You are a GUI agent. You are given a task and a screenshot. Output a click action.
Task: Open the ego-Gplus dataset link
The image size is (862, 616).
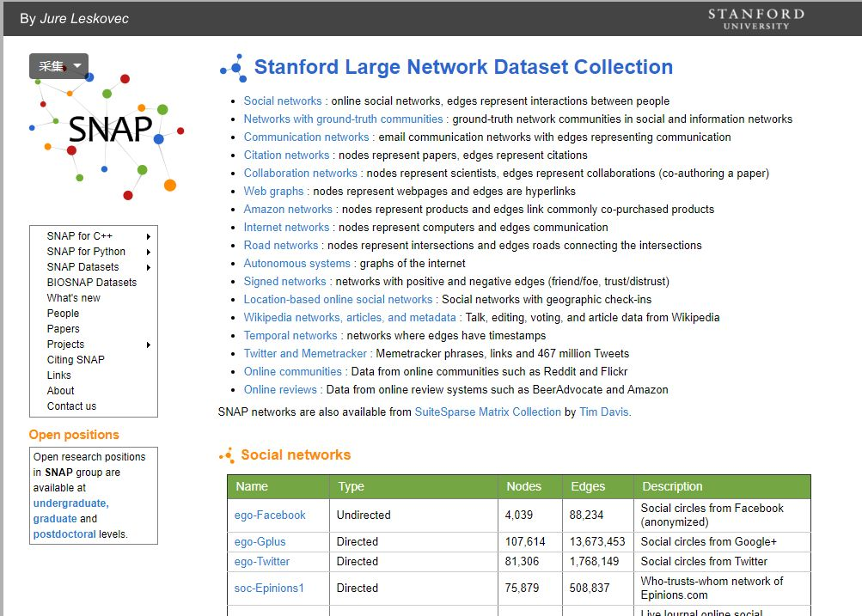coord(260,542)
